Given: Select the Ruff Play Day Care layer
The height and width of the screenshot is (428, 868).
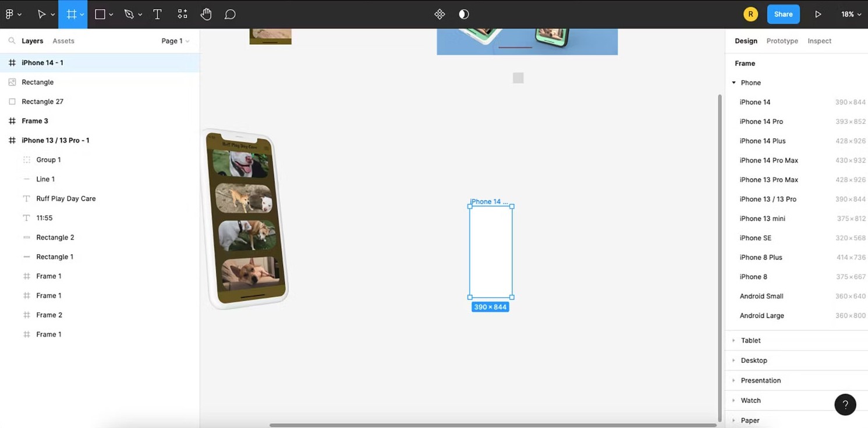Looking at the screenshot, I should pyautogui.click(x=66, y=198).
